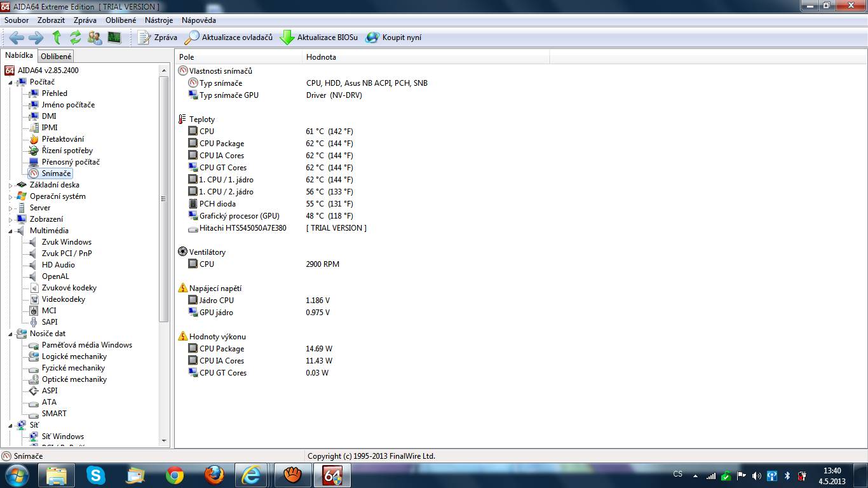
Task: Switch to the Nabídka tab
Action: 19,56
